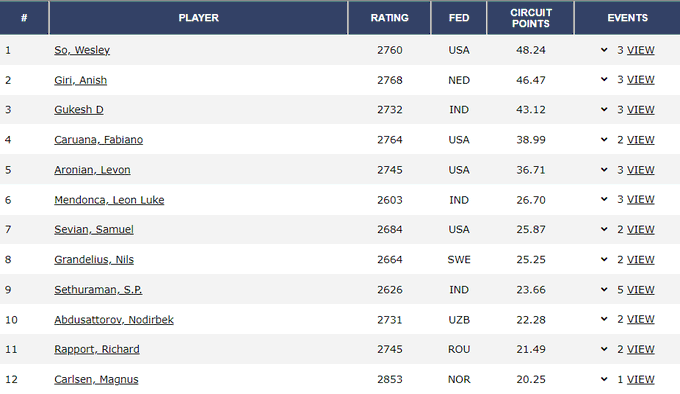This screenshot has height=394, width=680.
Task: Expand events chevron for So, Wesley
Action: pos(604,50)
